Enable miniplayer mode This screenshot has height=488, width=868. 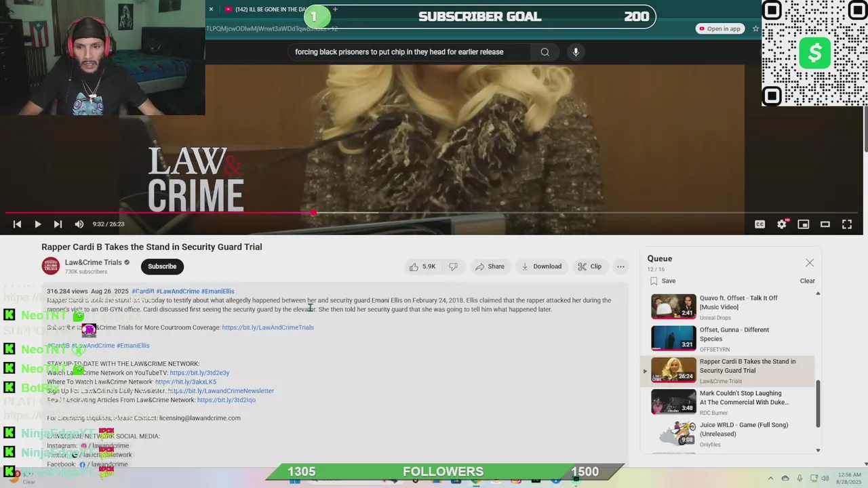[x=804, y=224]
